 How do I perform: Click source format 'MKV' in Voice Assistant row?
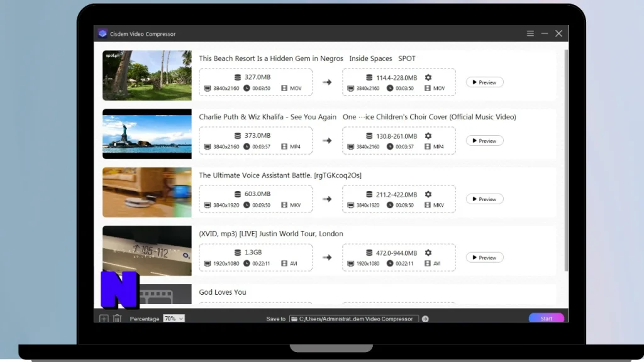pyautogui.click(x=296, y=205)
